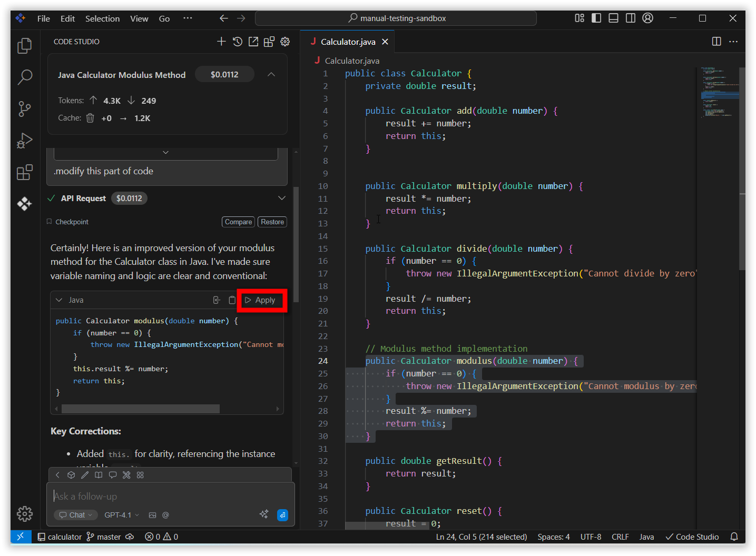Insert @ context mention in chat
Image resolution: width=756 pixels, height=556 pixels.
pyautogui.click(x=165, y=515)
